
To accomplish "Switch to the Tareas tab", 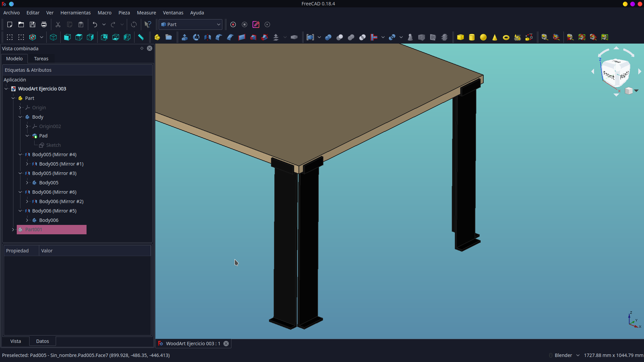I will (x=41, y=59).
